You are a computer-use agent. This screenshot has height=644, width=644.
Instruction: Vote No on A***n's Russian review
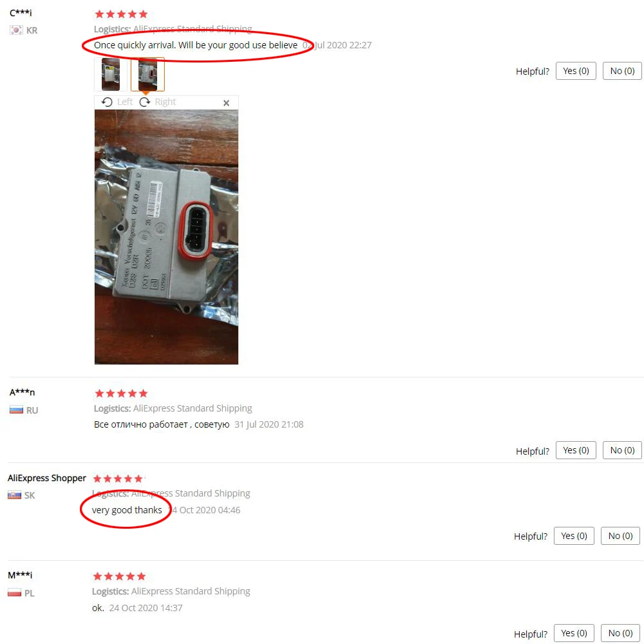pos(622,450)
